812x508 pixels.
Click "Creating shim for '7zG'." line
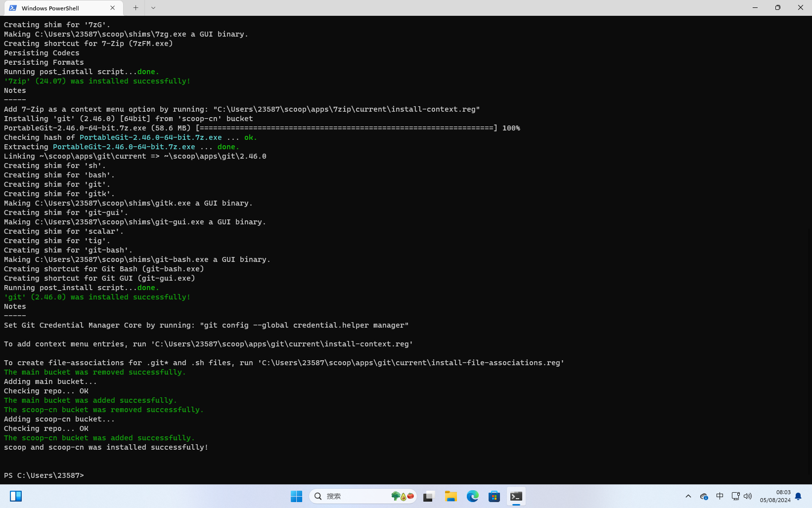click(x=57, y=25)
